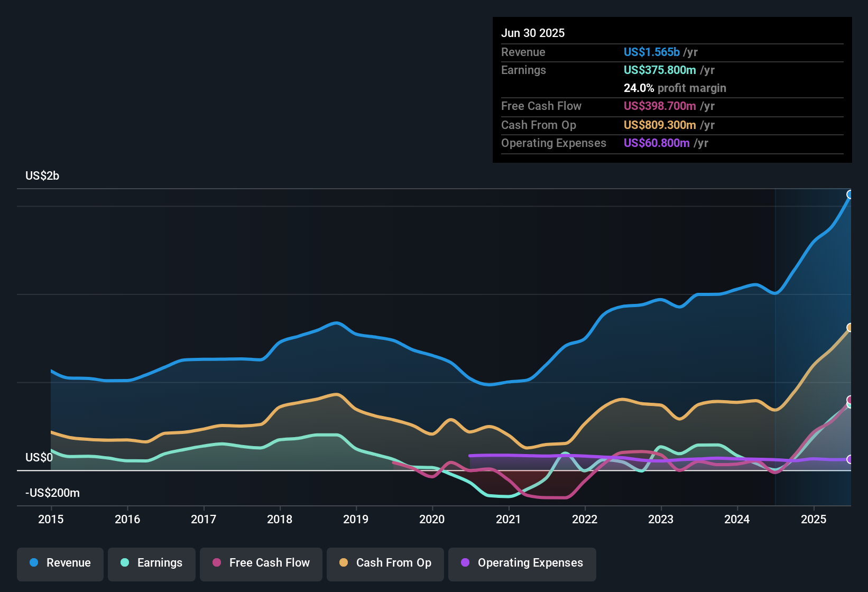Toggle the Free Cash Flow legend series
This screenshot has height=592, width=868.
coord(261,563)
